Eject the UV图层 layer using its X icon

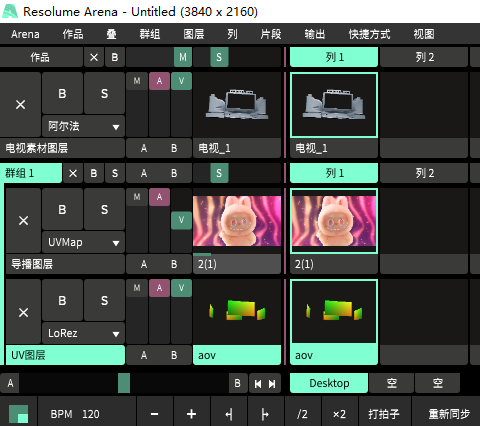click(x=23, y=312)
